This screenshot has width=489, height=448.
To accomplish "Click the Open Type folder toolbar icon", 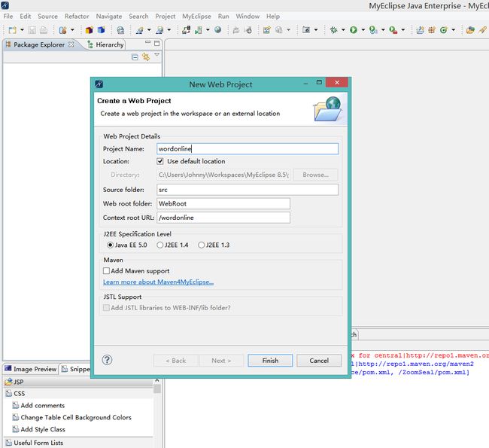I will (470, 30).
